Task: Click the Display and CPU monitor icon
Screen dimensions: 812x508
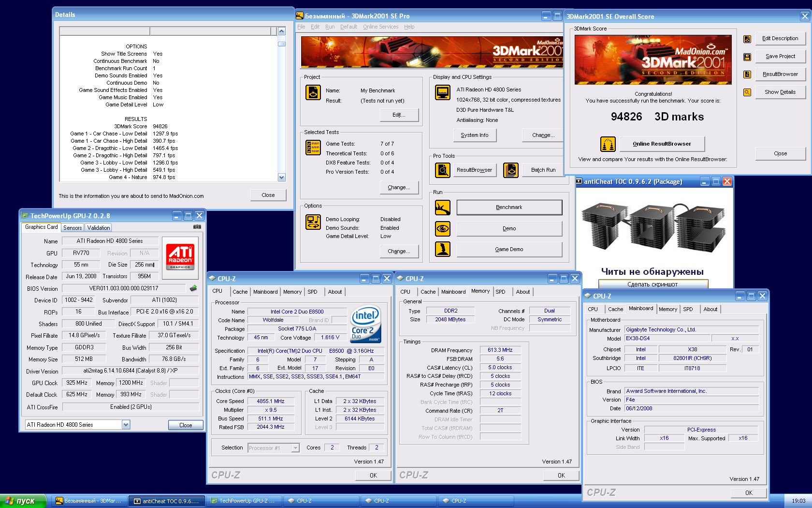Action: coord(443,92)
